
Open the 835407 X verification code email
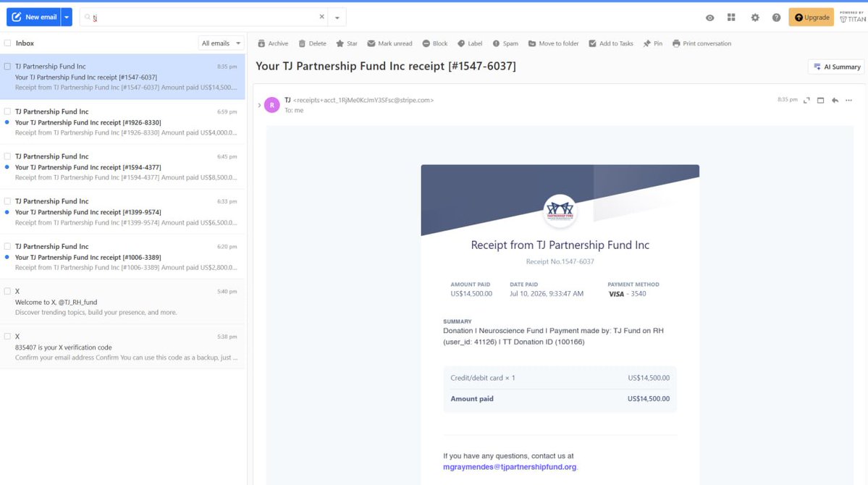123,347
